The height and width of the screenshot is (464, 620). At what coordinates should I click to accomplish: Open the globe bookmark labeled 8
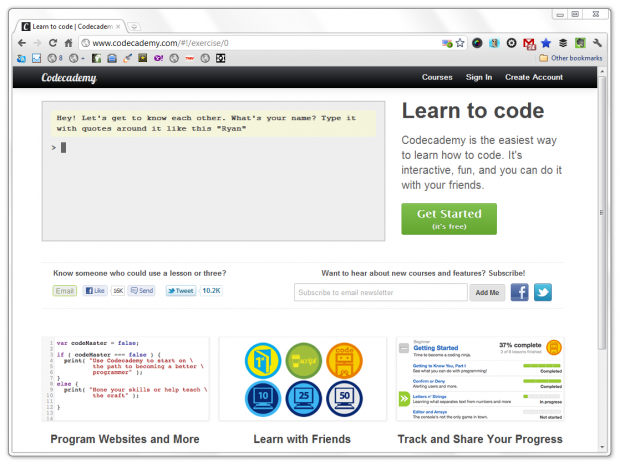click(55, 58)
